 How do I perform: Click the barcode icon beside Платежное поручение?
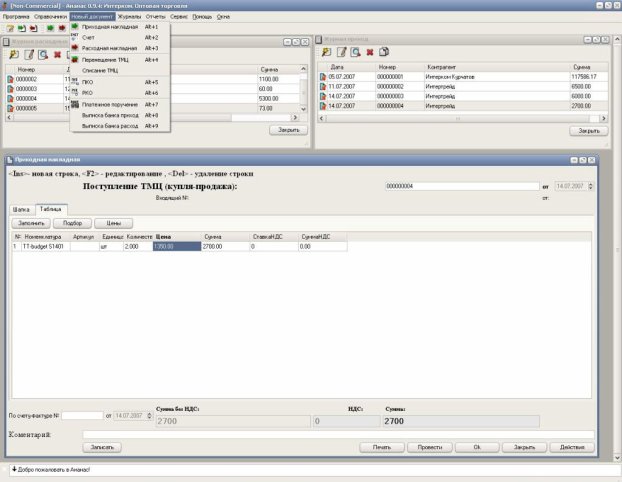pos(75,104)
